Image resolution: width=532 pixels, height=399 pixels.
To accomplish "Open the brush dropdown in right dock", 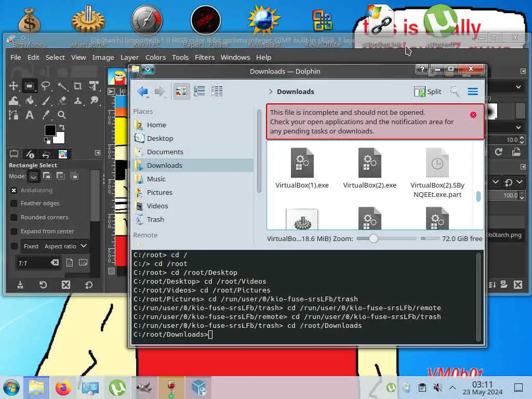I will 518,87.
